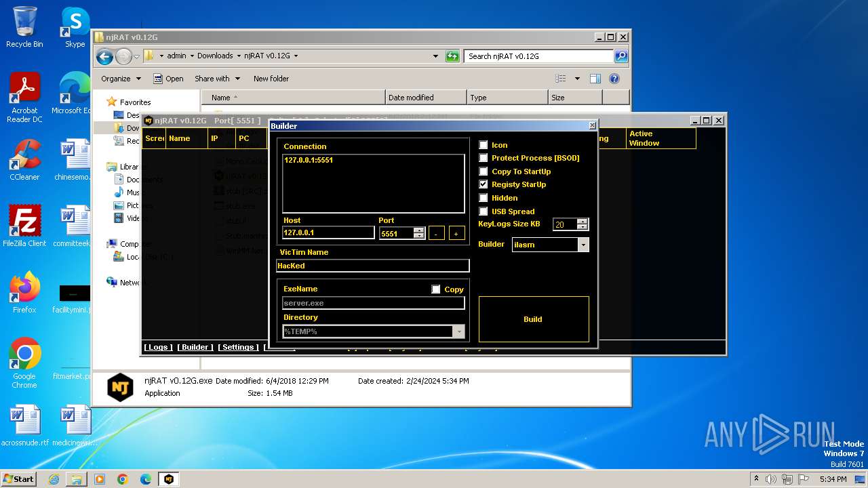Viewport: 868px width, 488px height.
Task: Expand the Downloads breadcrumb arrow
Action: point(239,56)
